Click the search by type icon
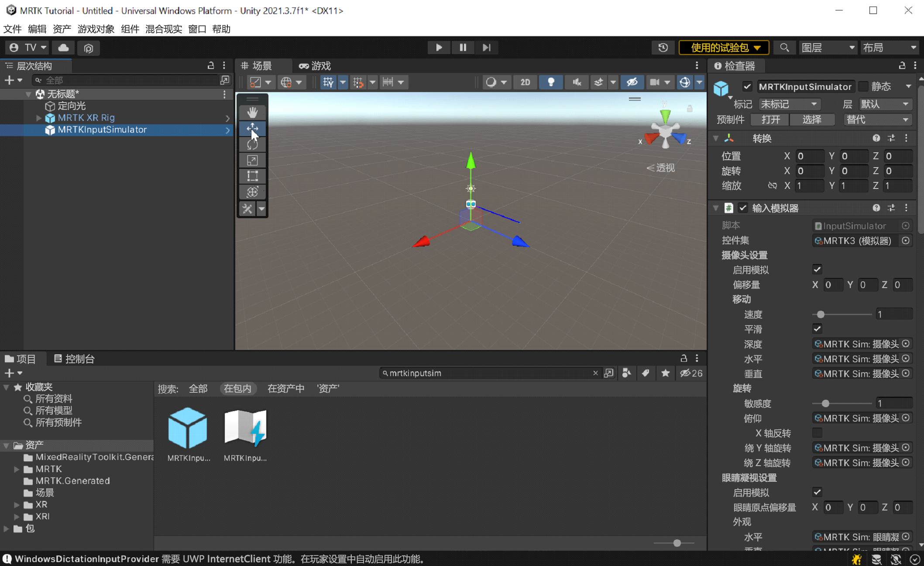924x566 pixels. 626,373
